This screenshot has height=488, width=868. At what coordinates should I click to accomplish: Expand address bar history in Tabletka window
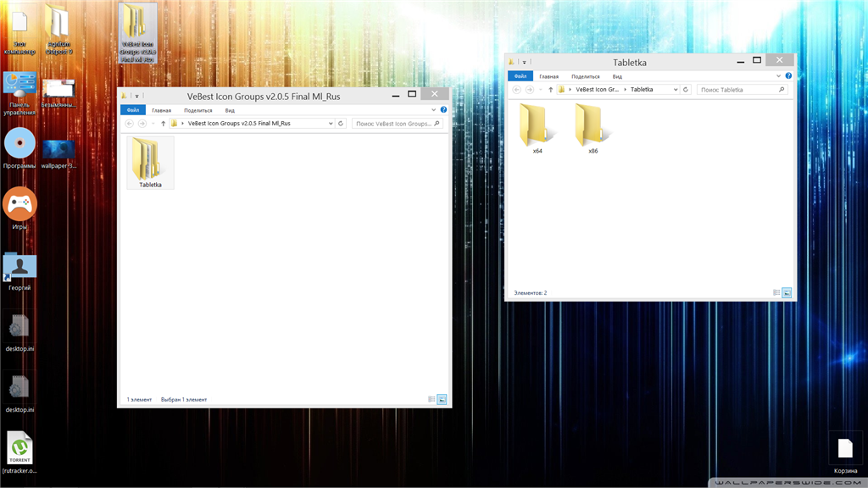point(676,90)
